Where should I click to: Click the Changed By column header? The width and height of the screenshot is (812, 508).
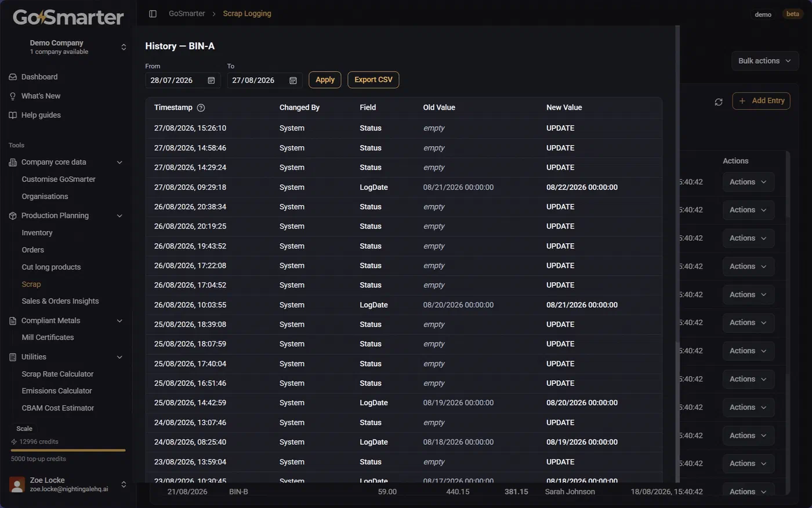click(x=299, y=107)
